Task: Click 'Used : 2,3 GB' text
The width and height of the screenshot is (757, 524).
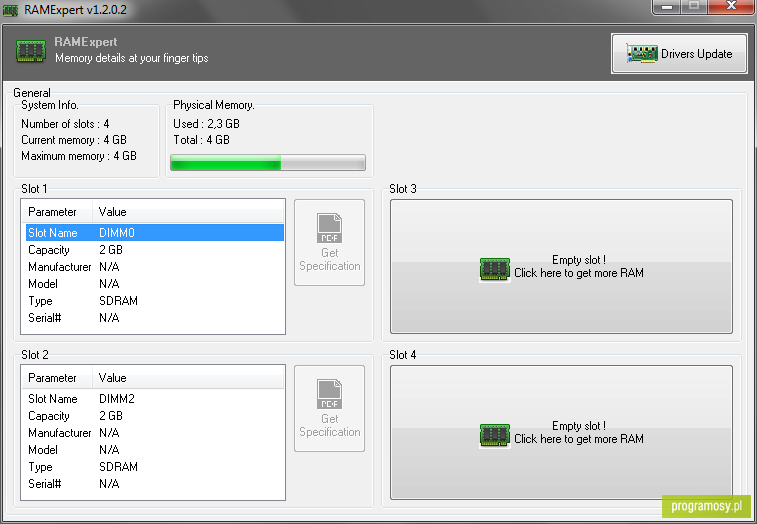Action: tap(206, 124)
